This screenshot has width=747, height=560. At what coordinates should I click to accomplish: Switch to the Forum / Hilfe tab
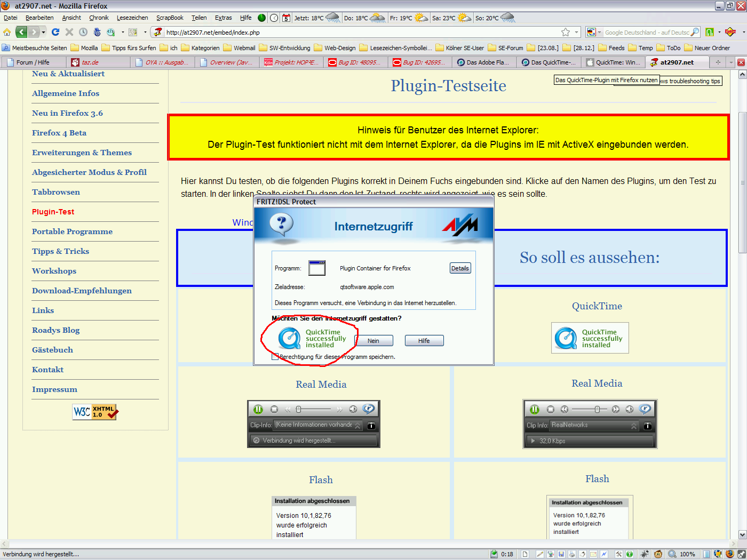(34, 62)
